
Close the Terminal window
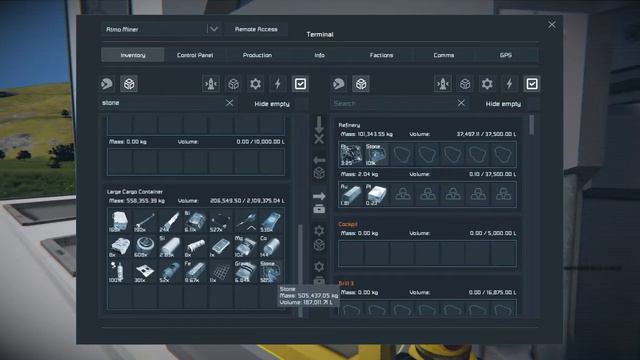pyautogui.click(x=552, y=25)
